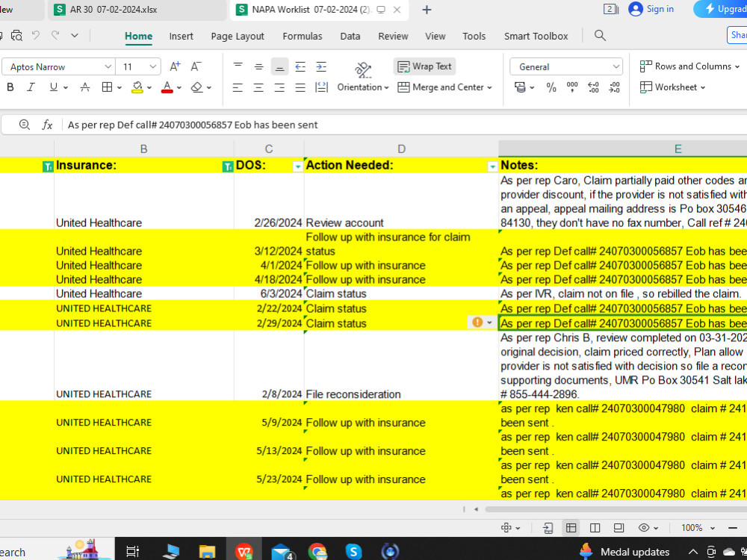
Task: Align text to top
Action: click(x=238, y=66)
